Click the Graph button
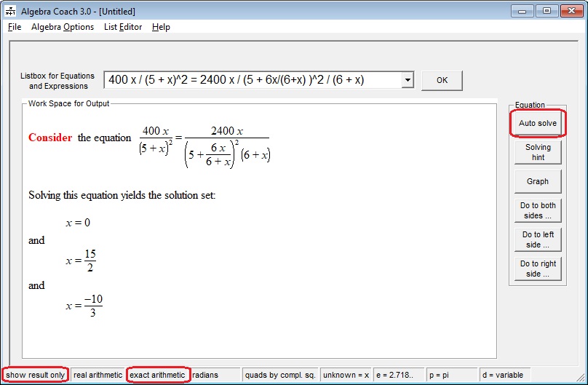 (538, 181)
